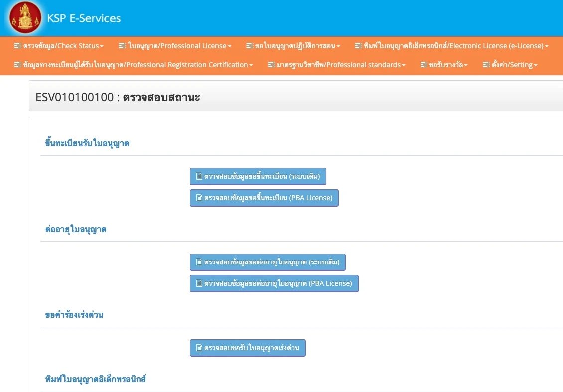Click the list icon beside Professional Registration Certification
The height and width of the screenshot is (392, 563).
click(x=17, y=65)
